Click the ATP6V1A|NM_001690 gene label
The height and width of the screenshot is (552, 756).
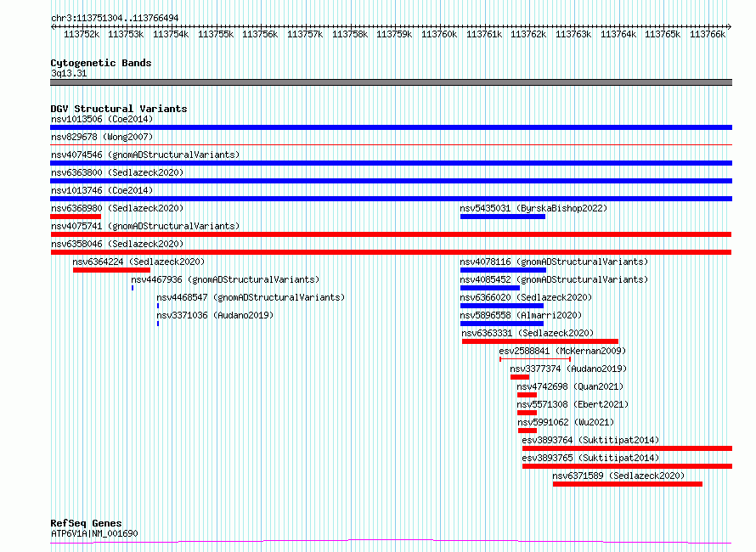(x=94, y=533)
